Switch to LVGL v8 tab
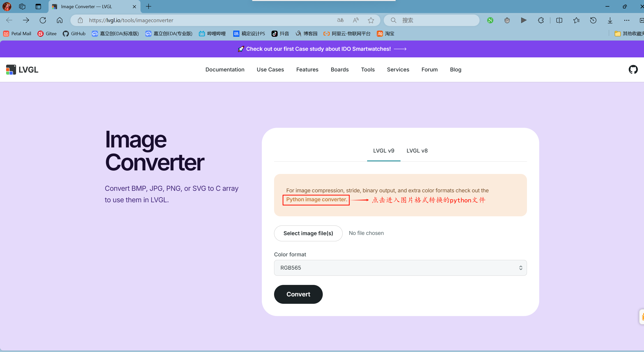Screen dimensions: 644x352 click(417, 151)
